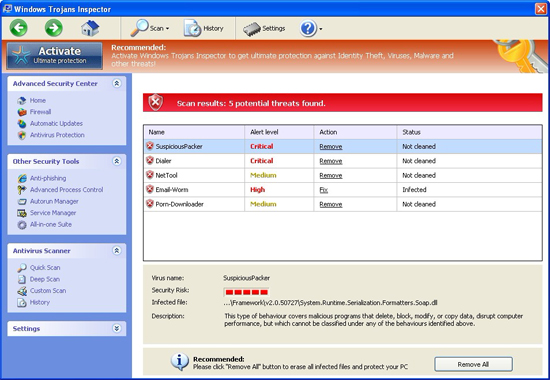Viewport: 550px width, 380px height.
Task: Select the NetTool row in results
Action: (x=342, y=175)
